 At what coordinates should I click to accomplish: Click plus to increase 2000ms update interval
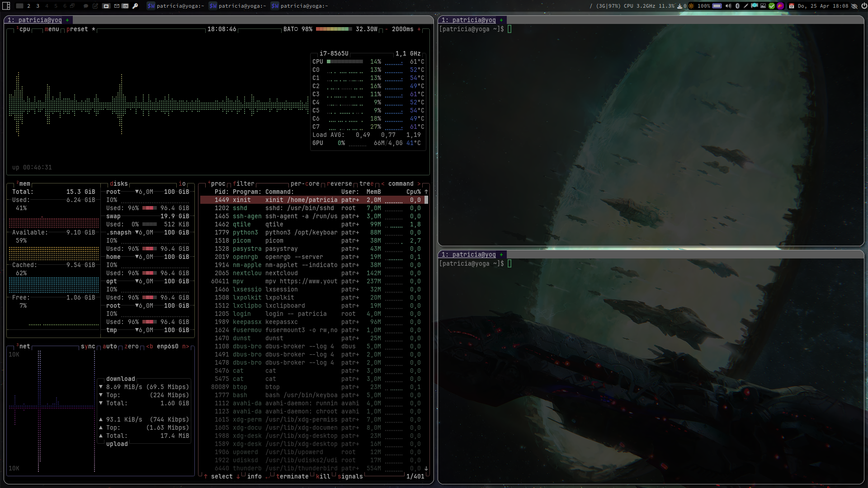pyautogui.click(x=419, y=29)
